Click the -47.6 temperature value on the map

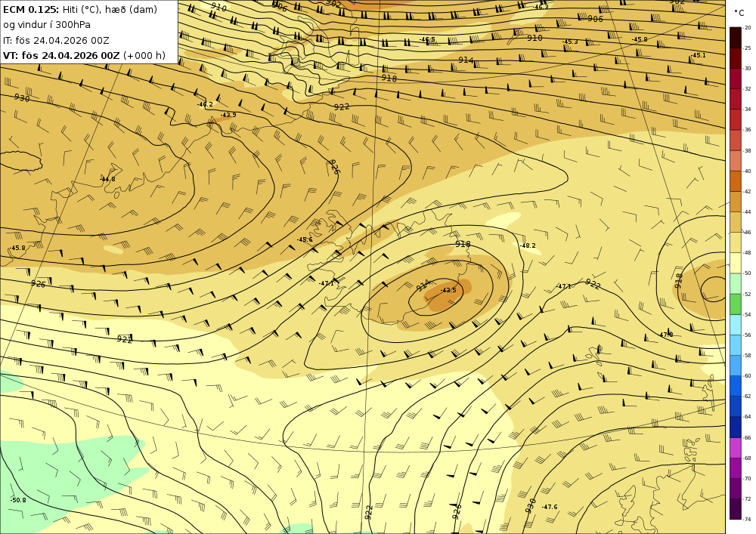pos(549,507)
